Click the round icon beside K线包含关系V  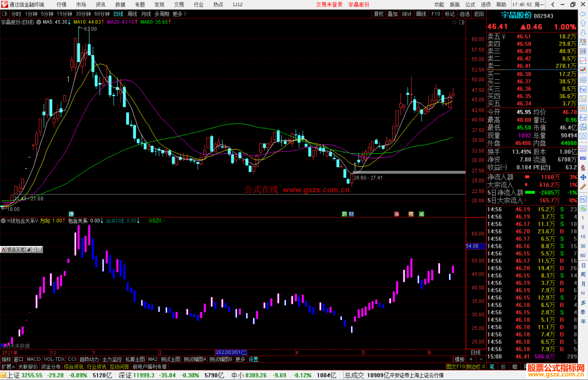click(4, 221)
